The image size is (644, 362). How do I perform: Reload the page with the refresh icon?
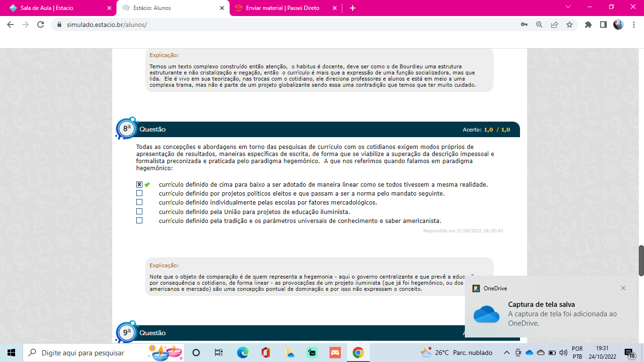[x=41, y=25]
